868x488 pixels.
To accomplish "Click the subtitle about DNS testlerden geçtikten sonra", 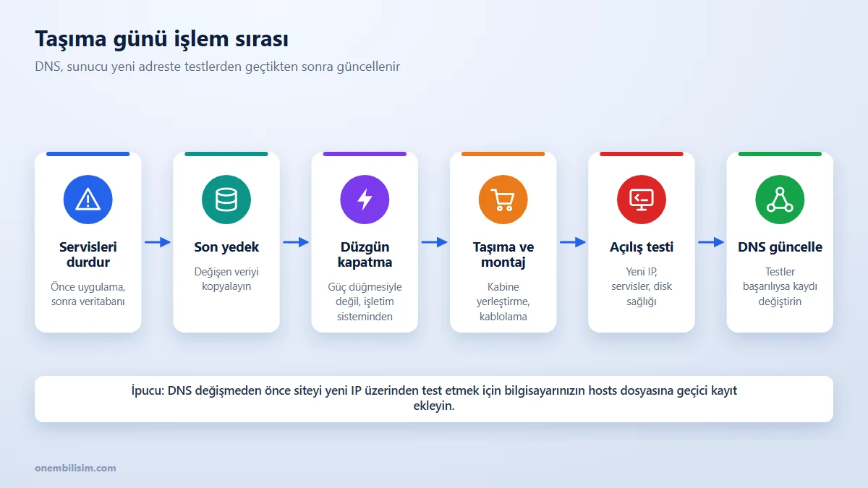I will pyautogui.click(x=218, y=67).
